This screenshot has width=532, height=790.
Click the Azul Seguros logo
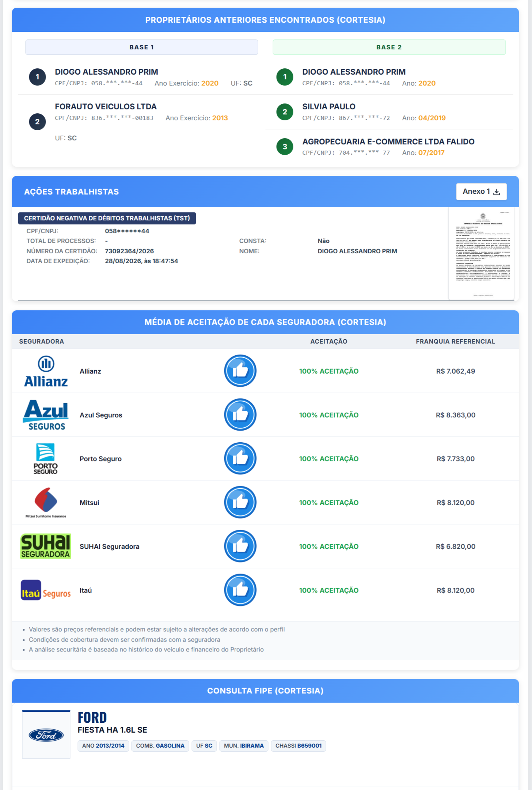pos(46,415)
